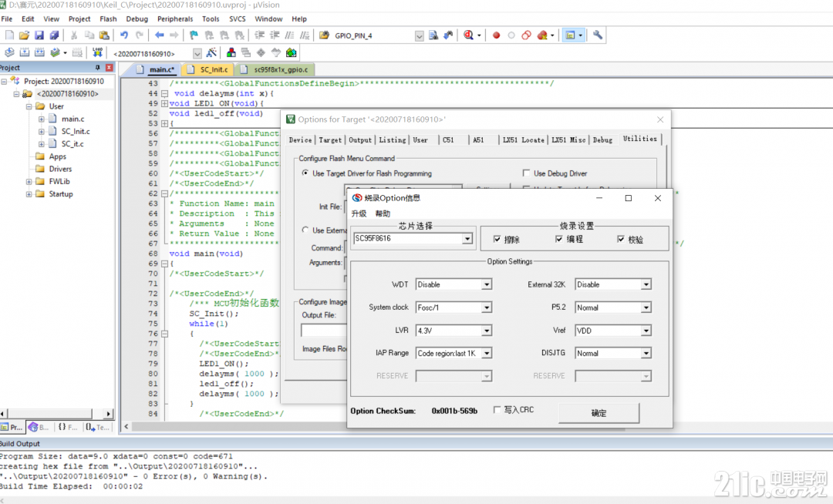Select the Drivers folder in project tree
Screen dimensions: 833x504
[60, 169]
